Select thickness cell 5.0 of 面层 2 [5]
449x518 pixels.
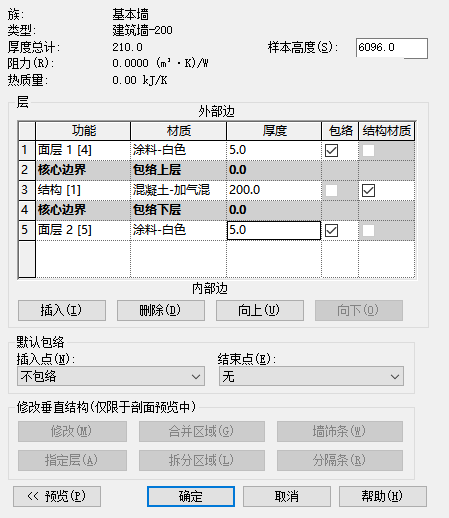(x=274, y=230)
